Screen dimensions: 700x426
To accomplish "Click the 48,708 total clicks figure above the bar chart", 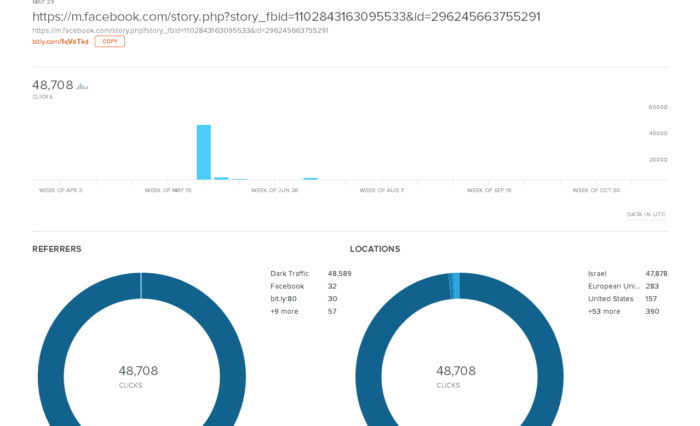I will (x=53, y=85).
